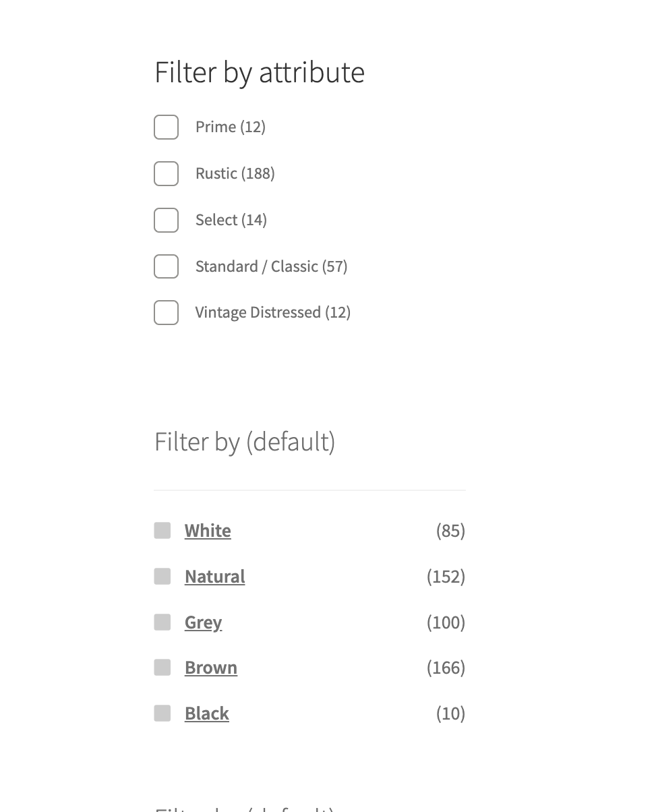Open the White color filter link
Image resolution: width=654 pixels, height=812 pixels.
click(x=208, y=531)
